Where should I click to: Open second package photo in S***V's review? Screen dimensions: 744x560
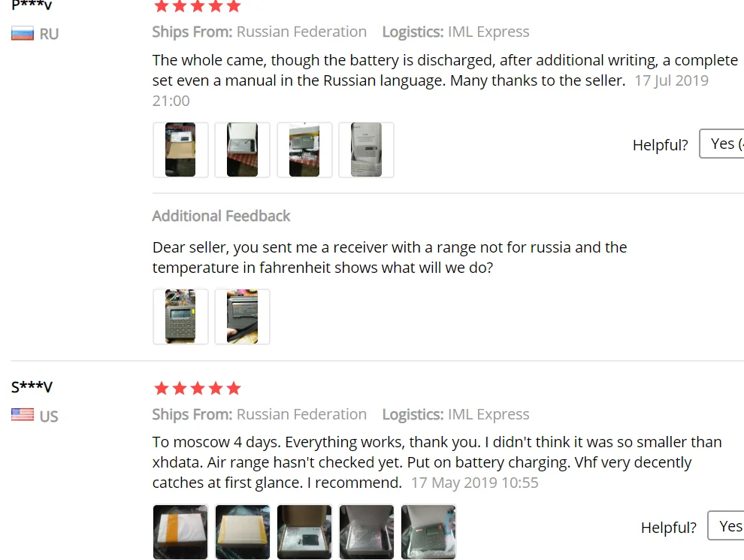[x=242, y=531]
